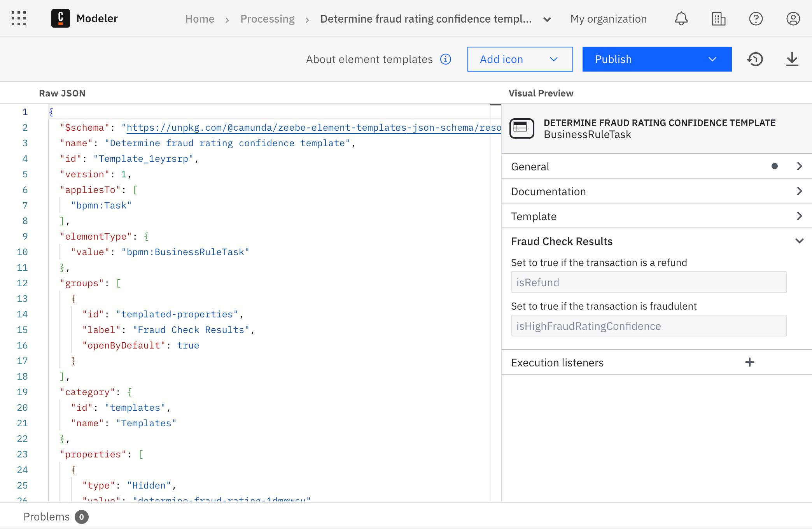The height and width of the screenshot is (529, 812).
Task: Select the Raw JSON heading
Action: 62,93
